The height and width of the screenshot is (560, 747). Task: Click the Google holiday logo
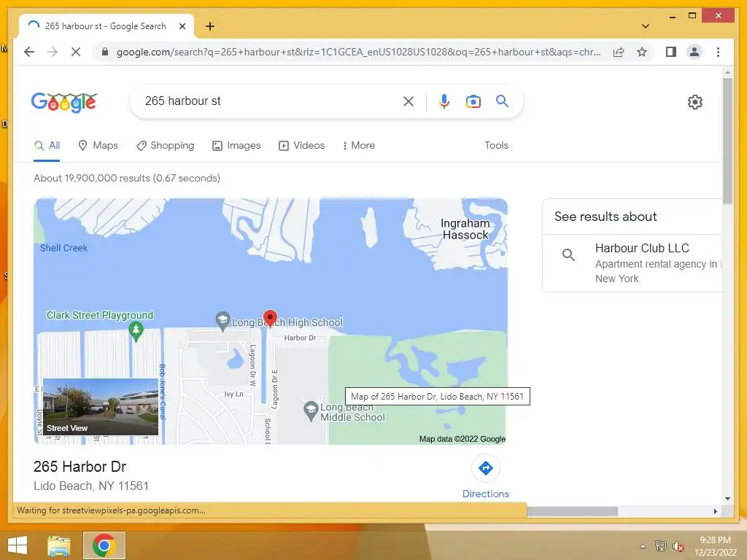pos(64,102)
